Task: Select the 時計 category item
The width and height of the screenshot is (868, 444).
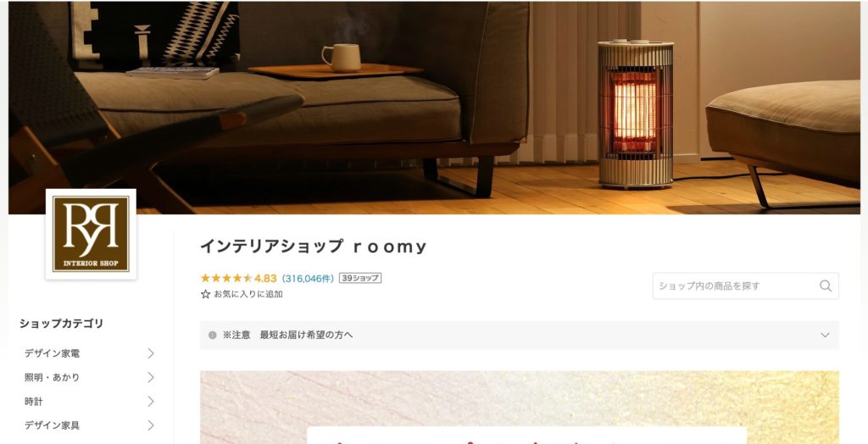Action: coord(33,402)
